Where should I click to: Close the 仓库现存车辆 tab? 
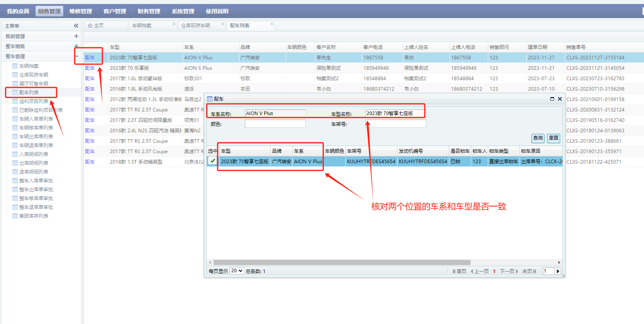(223, 24)
